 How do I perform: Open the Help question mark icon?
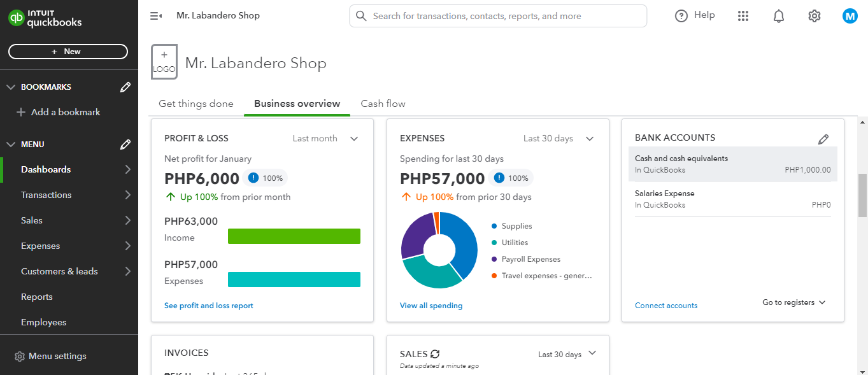click(681, 16)
